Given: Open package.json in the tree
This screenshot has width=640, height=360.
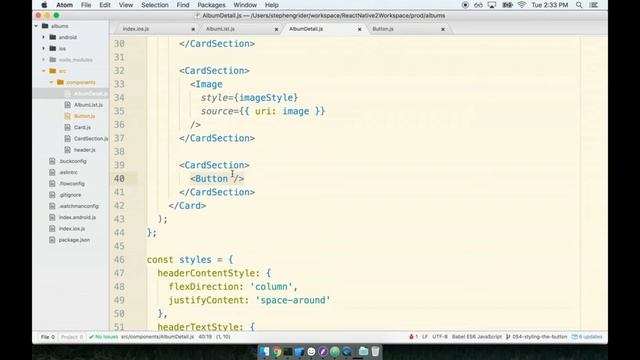Looking at the screenshot, I should click(74, 240).
